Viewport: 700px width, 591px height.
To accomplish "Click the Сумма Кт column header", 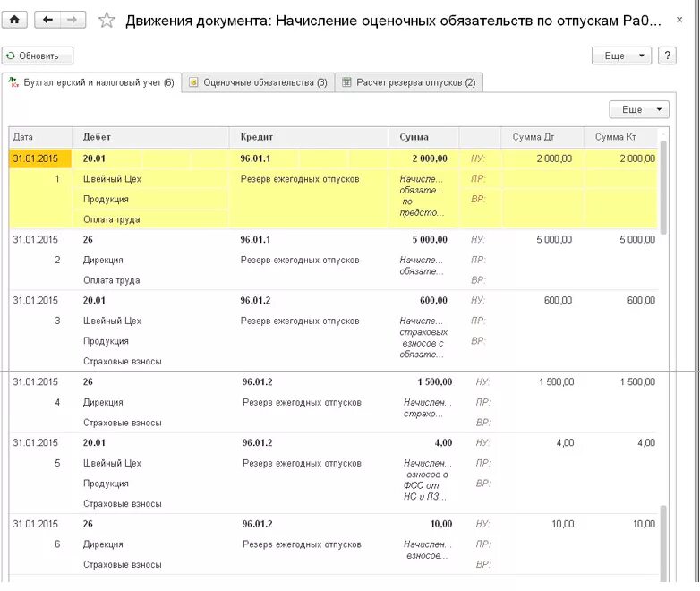I will [620, 137].
